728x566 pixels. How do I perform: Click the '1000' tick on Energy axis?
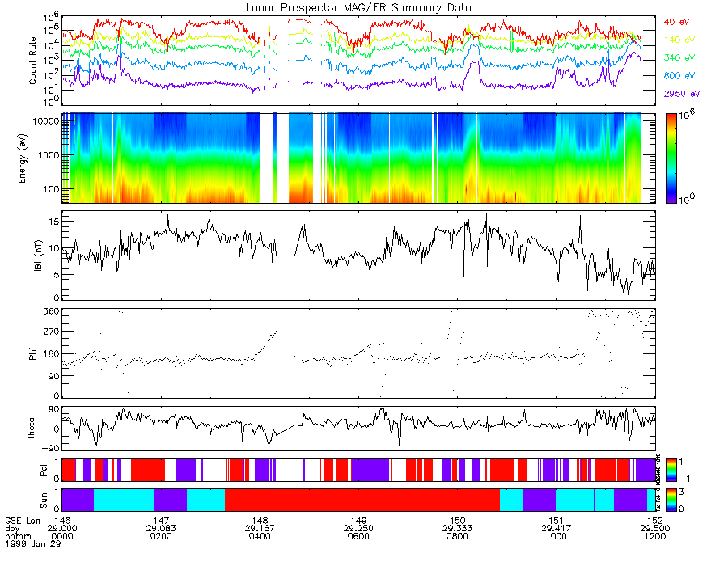[x=49, y=155]
